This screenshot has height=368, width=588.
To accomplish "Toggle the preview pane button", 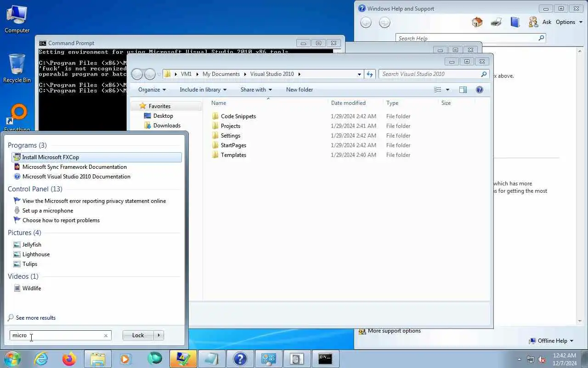I will pos(463,90).
